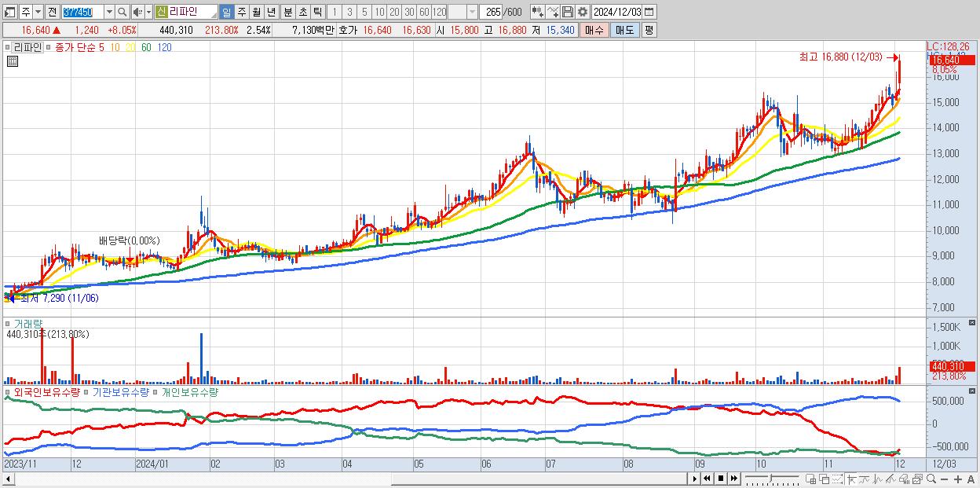Image resolution: width=980 pixels, height=488 pixels.
Task: Click the 매수 buy button
Action: pos(594,30)
